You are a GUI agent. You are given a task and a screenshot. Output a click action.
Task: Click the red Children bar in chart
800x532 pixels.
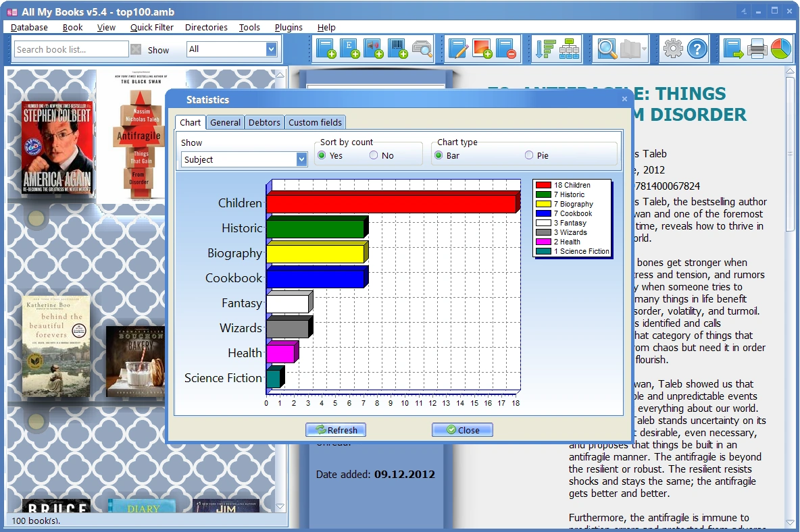point(393,203)
